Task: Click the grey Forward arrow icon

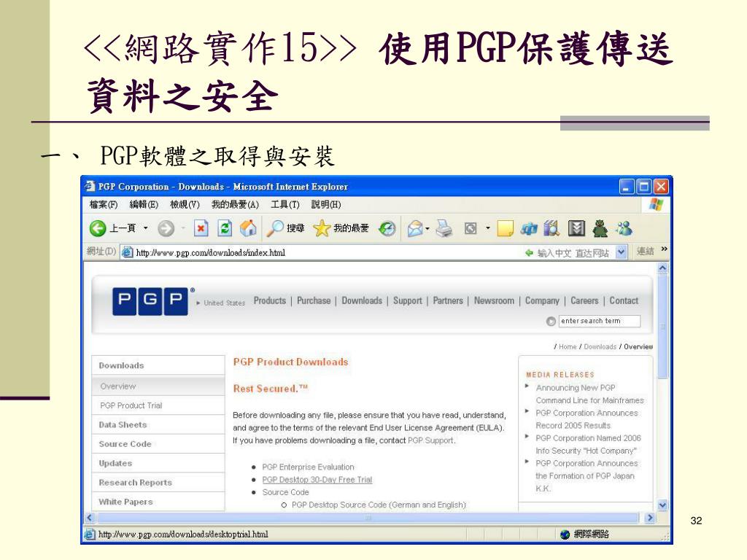Action: (x=166, y=228)
